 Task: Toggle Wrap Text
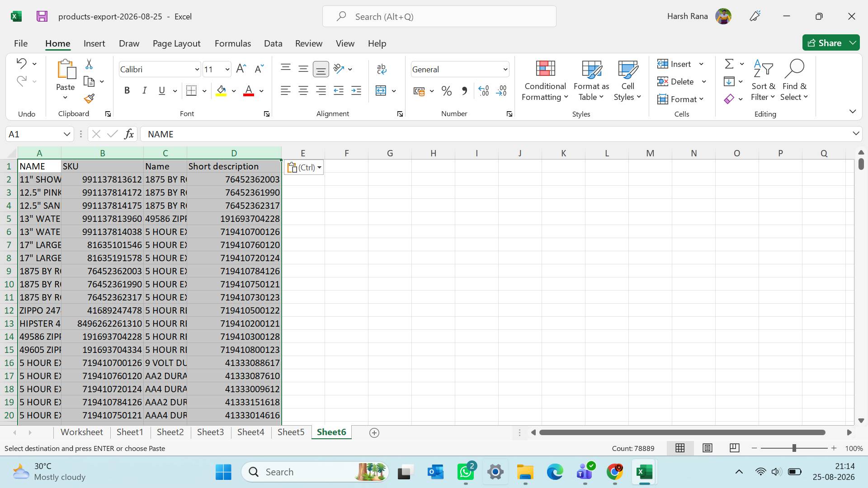click(382, 69)
